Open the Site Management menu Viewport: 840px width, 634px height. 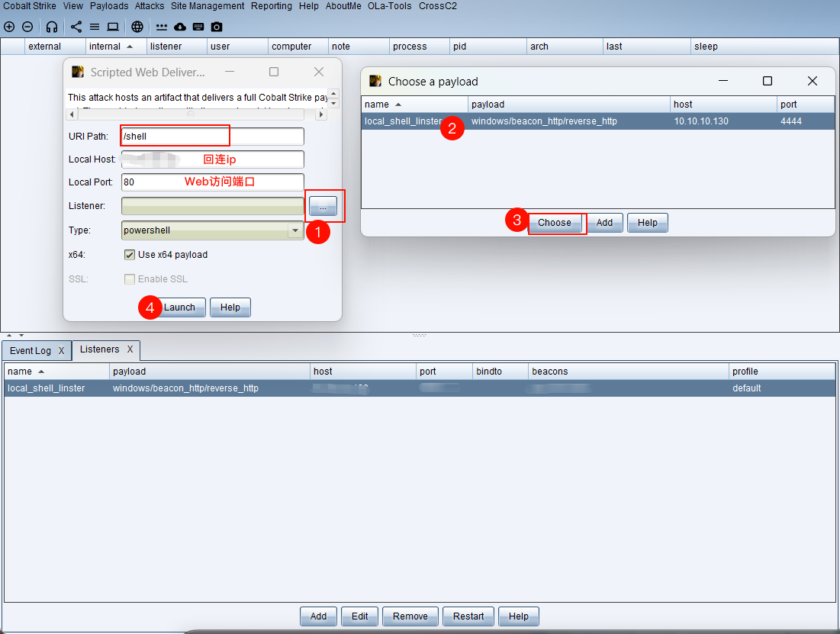(x=208, y=6)
